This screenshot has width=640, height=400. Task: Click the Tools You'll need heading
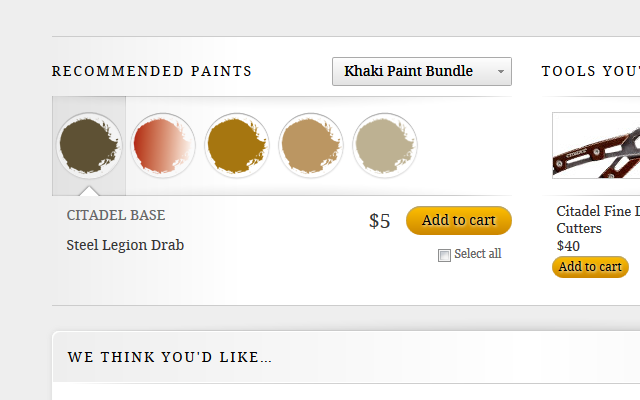(591, 71)
